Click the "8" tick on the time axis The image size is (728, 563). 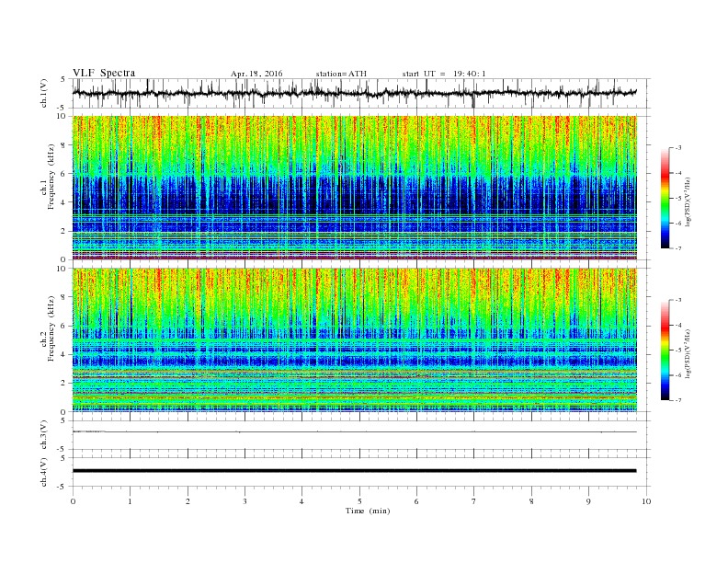pos(531,501)
